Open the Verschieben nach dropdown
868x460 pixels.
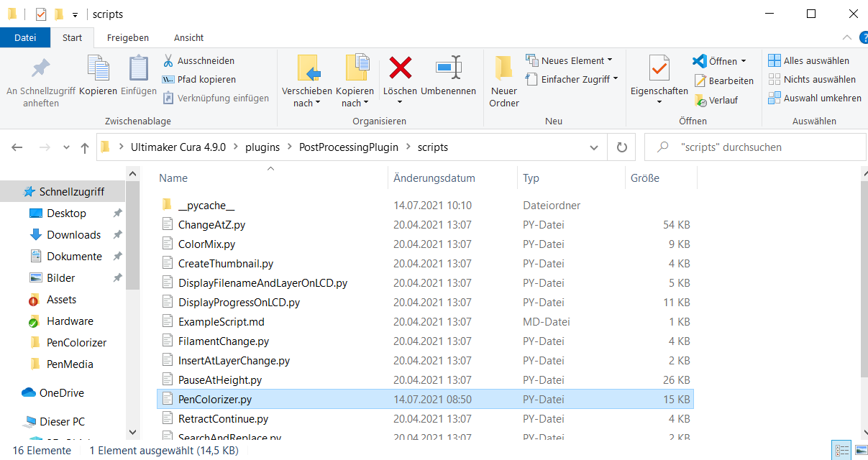click(307, 103)
